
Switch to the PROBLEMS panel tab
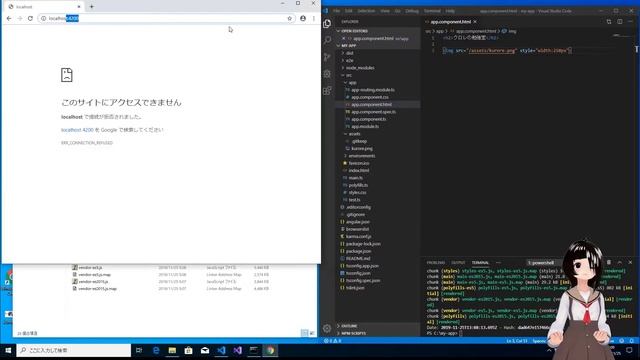click(x=436, y=263)
